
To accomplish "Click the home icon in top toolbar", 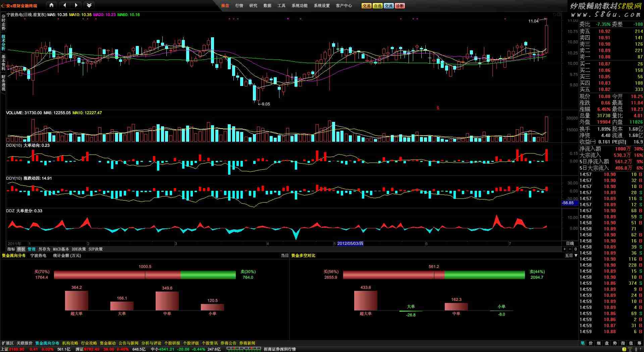I will pyautogui.click(x=51, y=5).
